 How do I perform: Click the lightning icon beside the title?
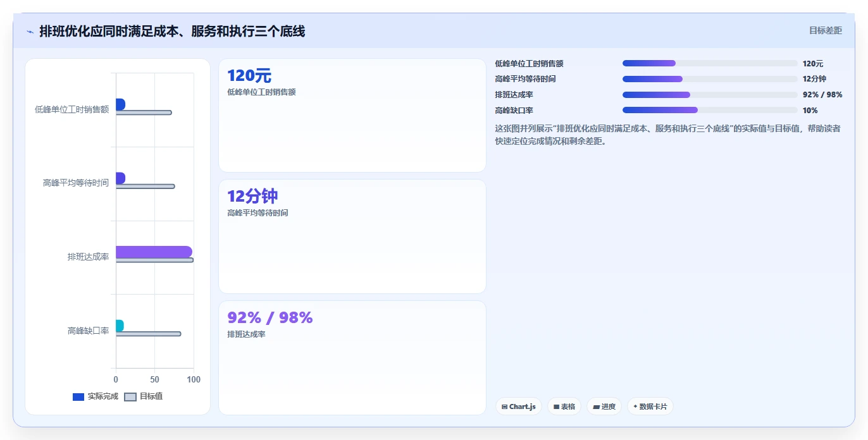30,32
